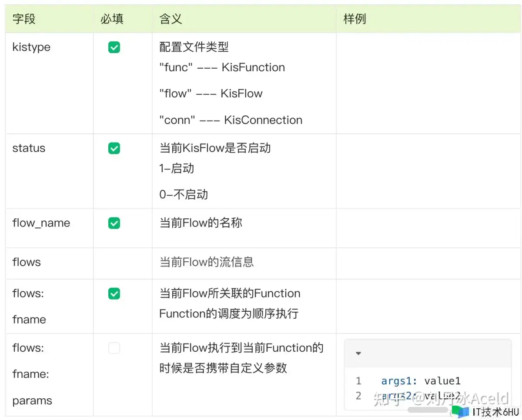Click the IT技术6HU logo icon
The image size is (522, 420).
pyautogui.click(x=460, y=411)
